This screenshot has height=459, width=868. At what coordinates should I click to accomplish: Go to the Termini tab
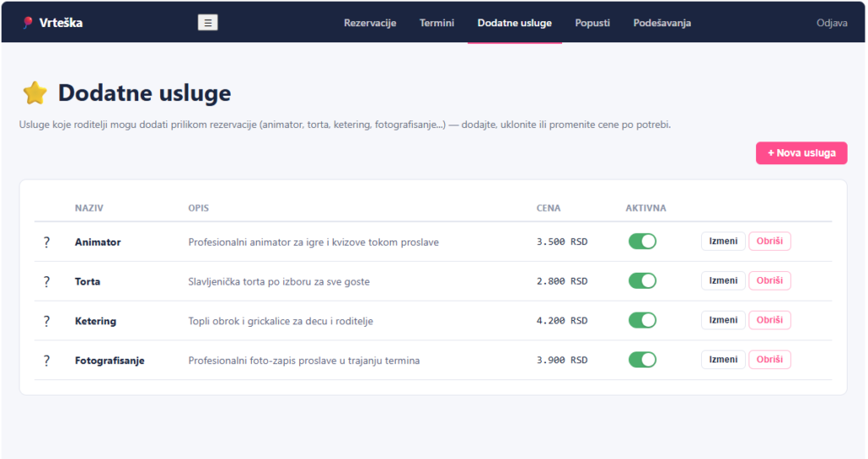pyautogui.click(x=437, y=23)
